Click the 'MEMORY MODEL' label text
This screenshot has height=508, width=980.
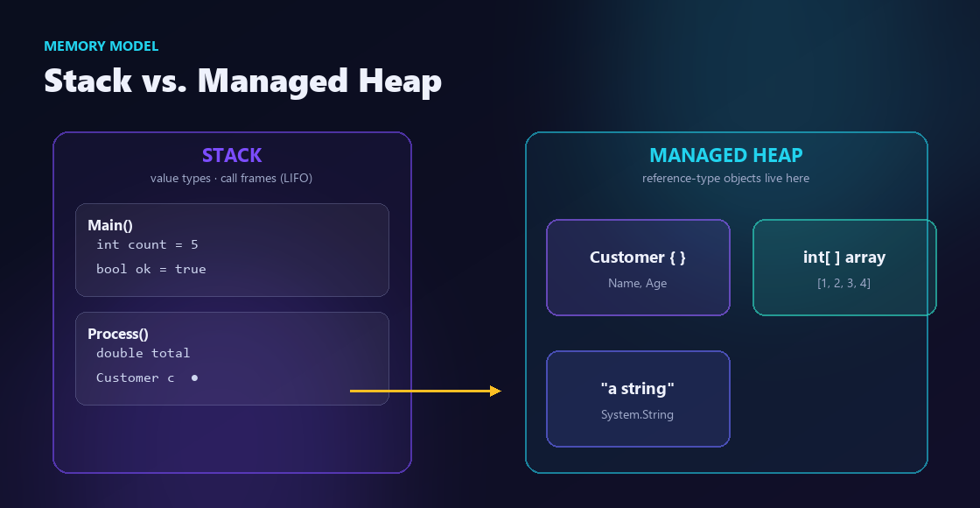tap(101, 46)
